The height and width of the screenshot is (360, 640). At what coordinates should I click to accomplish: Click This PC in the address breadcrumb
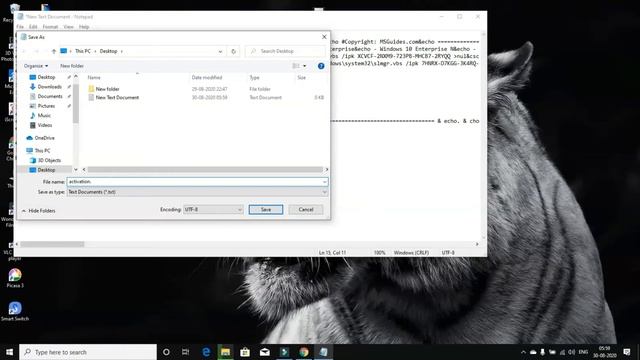click(x=83, y=51)
